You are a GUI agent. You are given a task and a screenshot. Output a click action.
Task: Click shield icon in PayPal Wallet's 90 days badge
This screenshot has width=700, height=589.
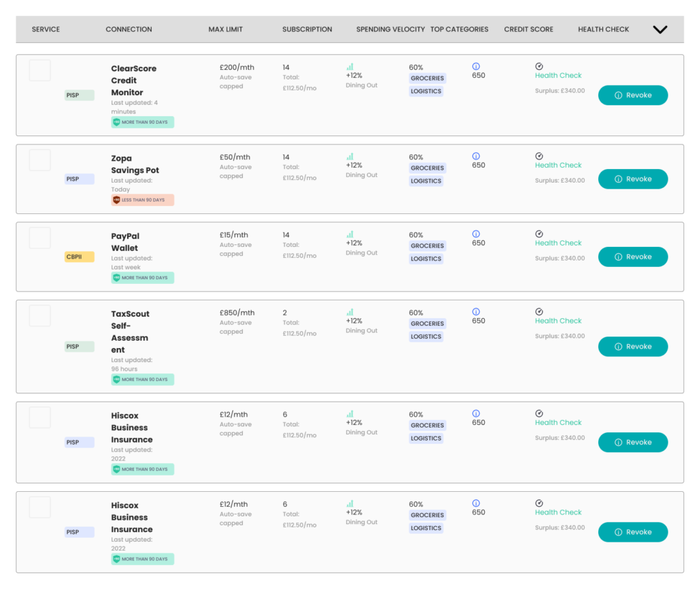[x=116, y=278]
